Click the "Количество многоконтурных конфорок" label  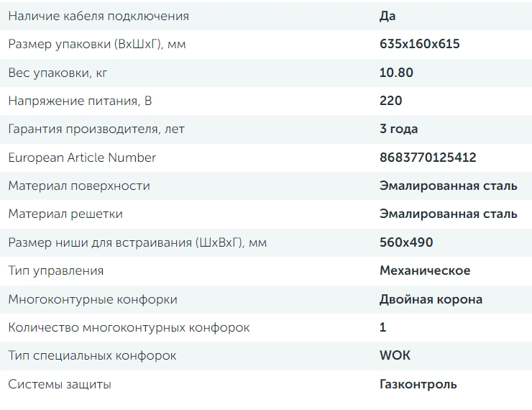[129, 327]
